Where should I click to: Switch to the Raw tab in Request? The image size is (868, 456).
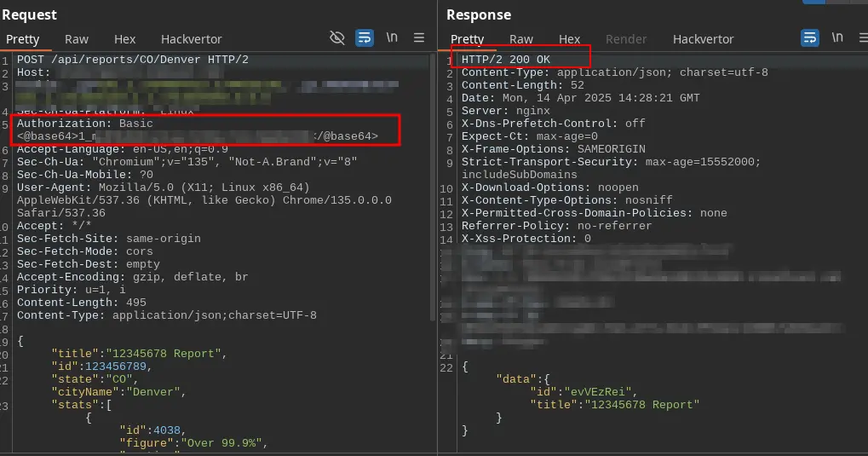coord(77,39)
